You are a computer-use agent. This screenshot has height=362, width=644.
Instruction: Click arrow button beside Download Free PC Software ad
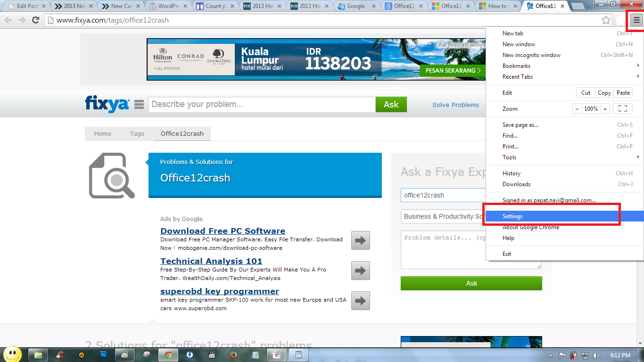click(x=361, y=240)
